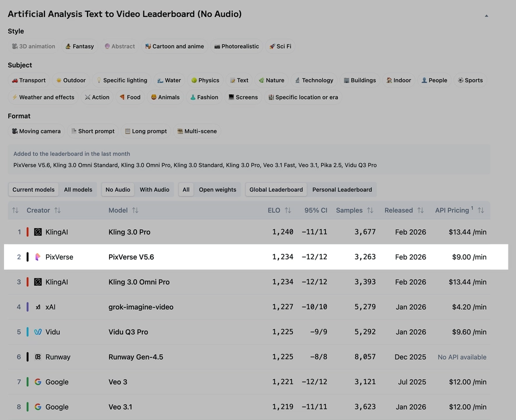
Task: Toggle the With Audio filter
Action: click(x=154, y=190)
